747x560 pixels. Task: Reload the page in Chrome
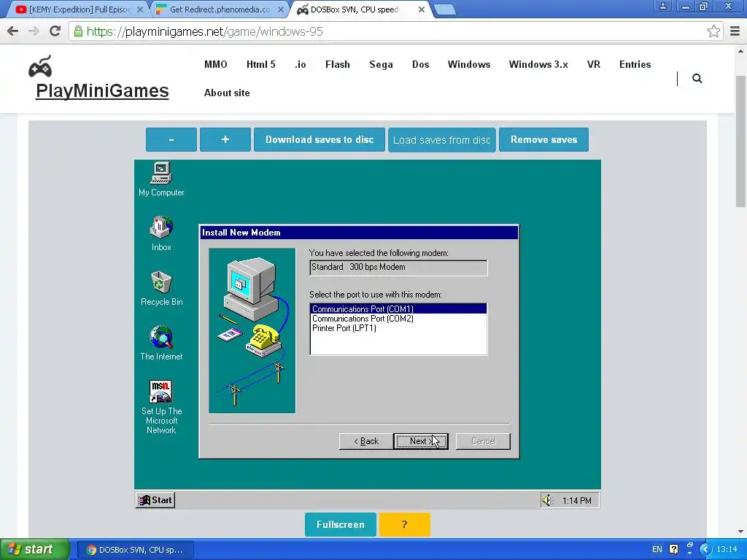[x=55, y=31]
